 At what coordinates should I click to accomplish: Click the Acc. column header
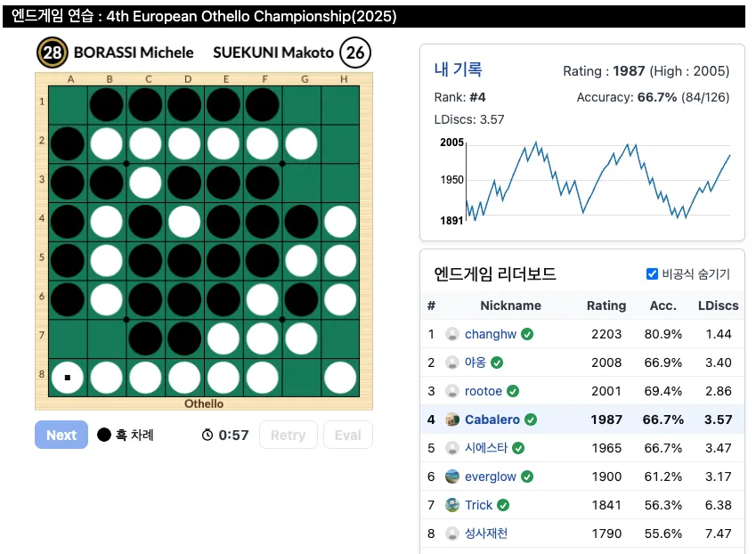pyautogui.click(x=663, y=306)
